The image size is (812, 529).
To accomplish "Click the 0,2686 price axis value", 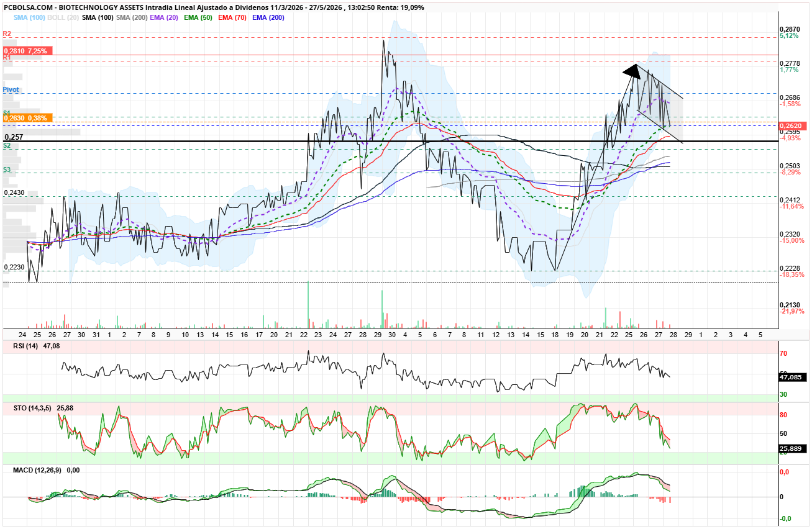I will coord(790,97).
